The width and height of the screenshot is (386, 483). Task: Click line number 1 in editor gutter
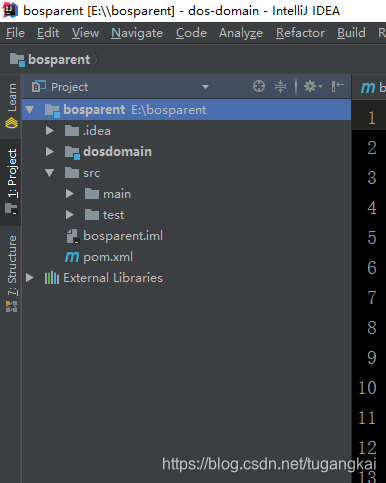(x=372, y=118)
